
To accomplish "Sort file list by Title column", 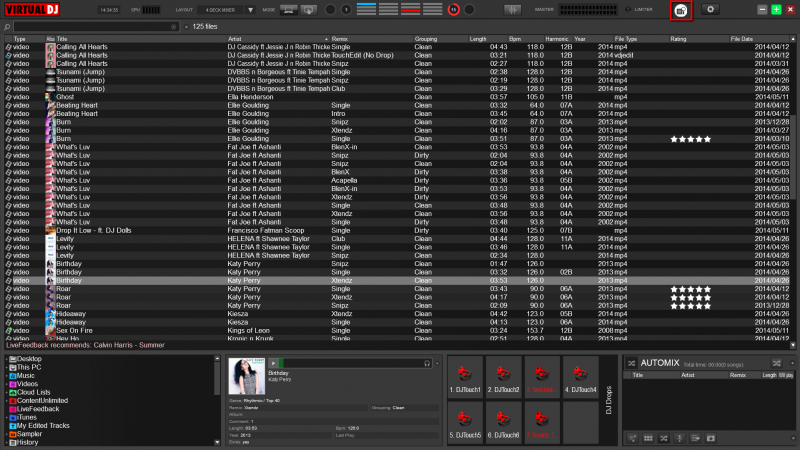I will pyautogui.click(x=141, y=39).
